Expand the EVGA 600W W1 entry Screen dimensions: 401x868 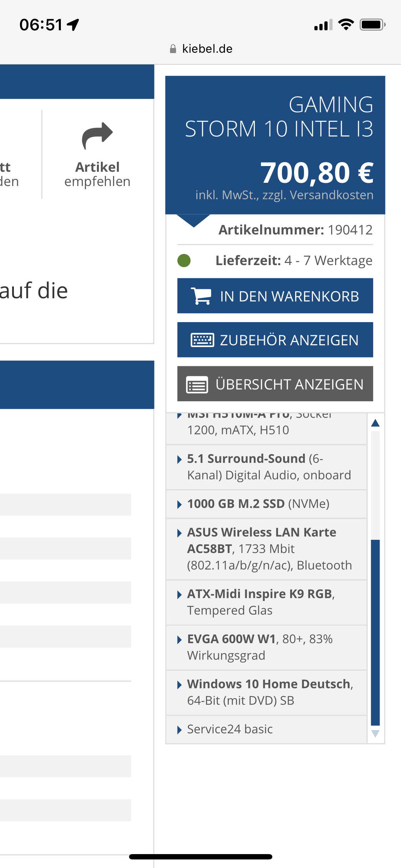(x=266, y=647)
